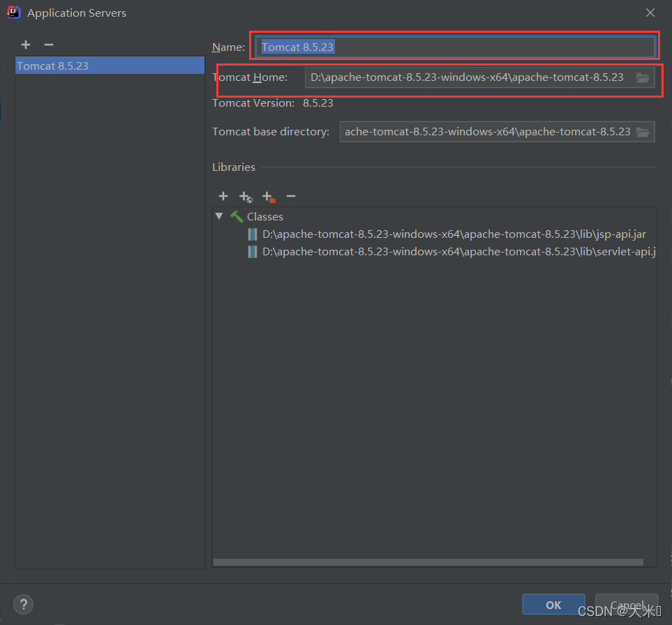This screenshot has height=625, width=672.
Task: Add a library URL via the plus-globe icon
Action: click(x=246, y=197)
